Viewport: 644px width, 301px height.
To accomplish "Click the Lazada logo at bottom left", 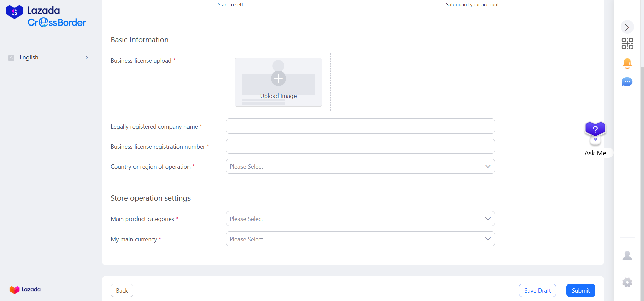I will 25,290.
